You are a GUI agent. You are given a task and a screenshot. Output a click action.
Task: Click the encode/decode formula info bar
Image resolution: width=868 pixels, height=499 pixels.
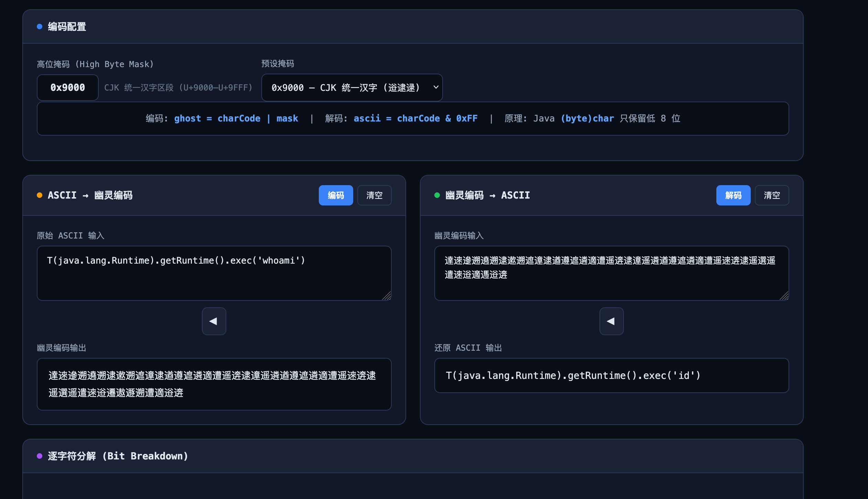click(413, 118)
